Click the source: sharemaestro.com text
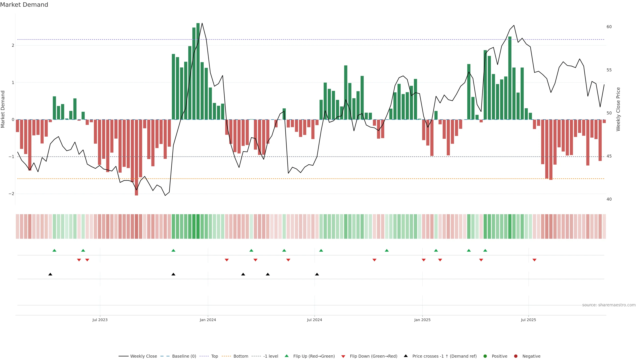Screen dimensions: 644x362 click(x=609, y=305)
